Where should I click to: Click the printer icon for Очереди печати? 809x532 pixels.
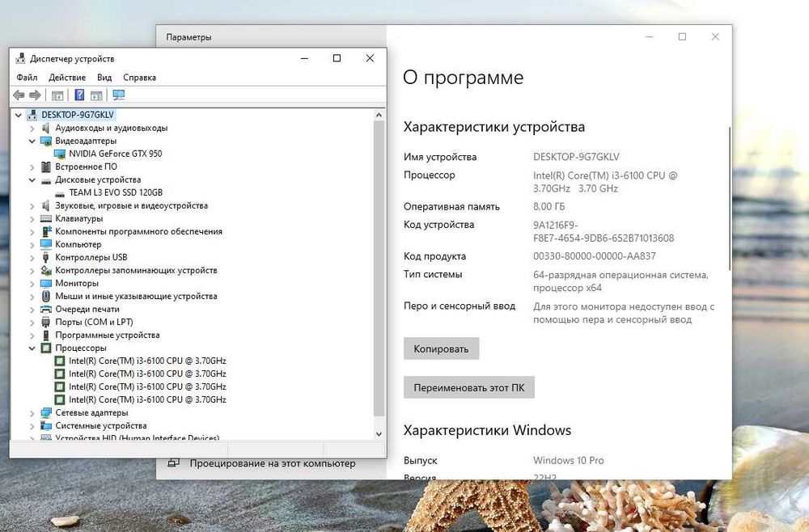point(46,310)
